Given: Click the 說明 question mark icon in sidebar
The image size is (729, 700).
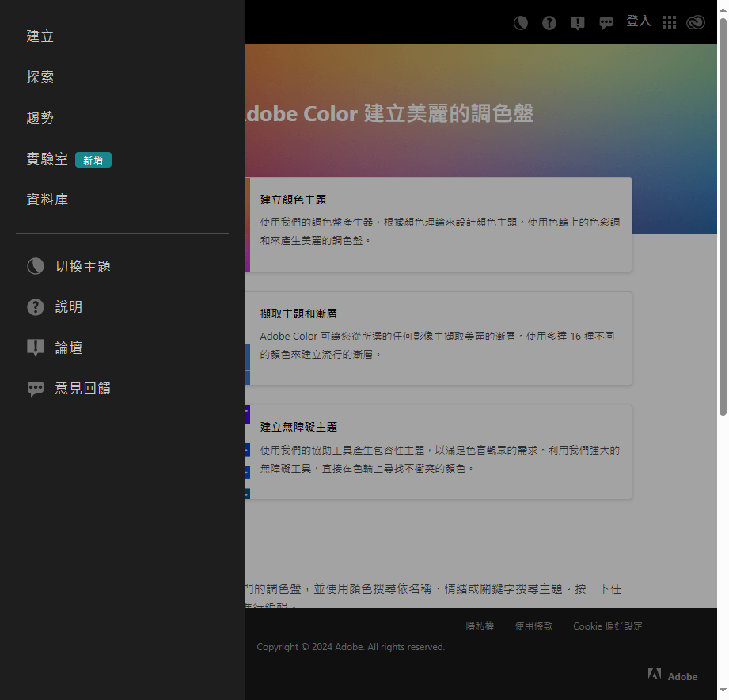Looking at the screenshot, I should coord(36,307).
